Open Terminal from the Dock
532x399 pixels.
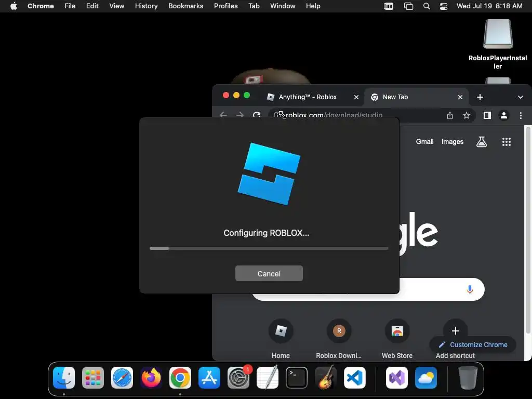[297, 378]
